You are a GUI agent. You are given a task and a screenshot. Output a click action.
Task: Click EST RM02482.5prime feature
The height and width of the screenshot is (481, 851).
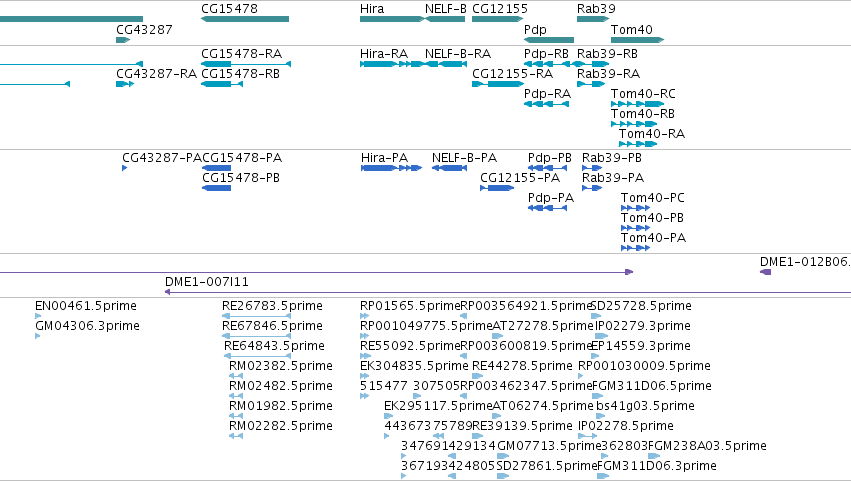pos(236,397)
